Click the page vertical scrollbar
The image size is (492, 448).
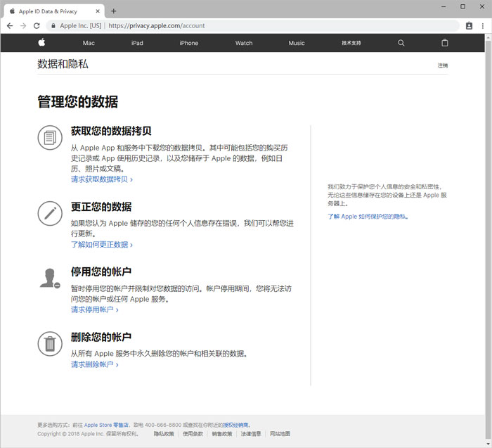click(x=488, y=238)
